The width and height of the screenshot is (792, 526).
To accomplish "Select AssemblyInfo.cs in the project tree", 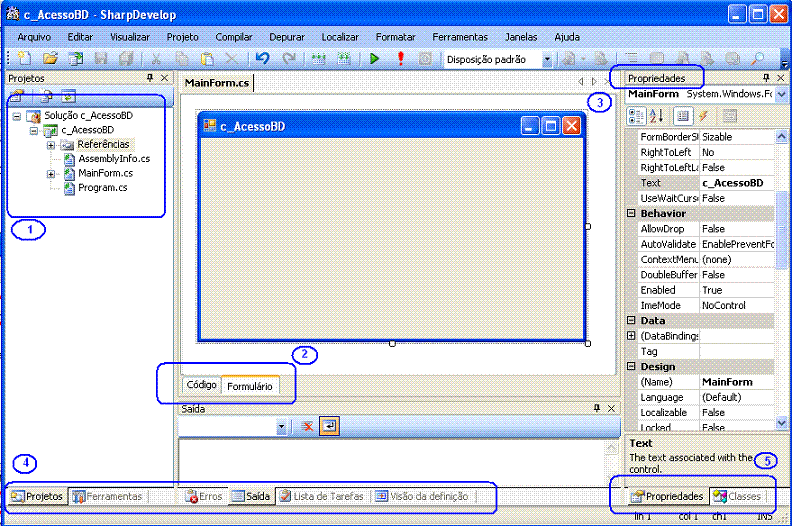I will [x=114, y=159].
